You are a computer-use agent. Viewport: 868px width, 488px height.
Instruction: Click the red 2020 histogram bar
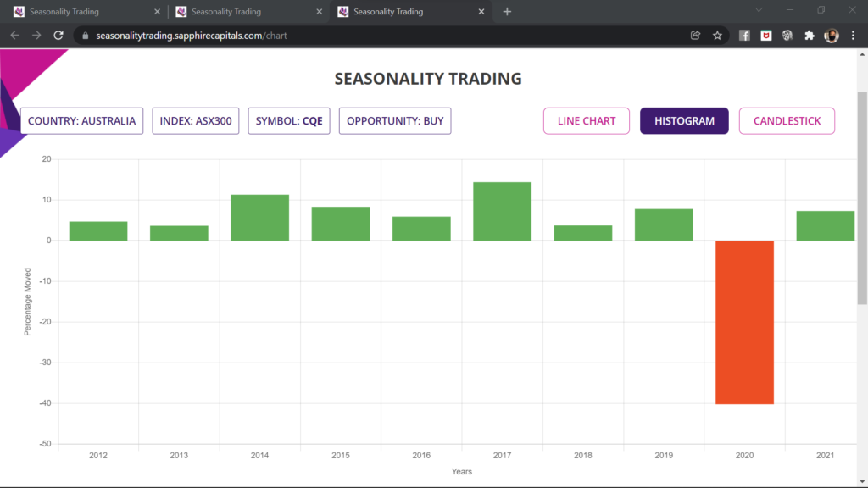(x=744, y=322)
